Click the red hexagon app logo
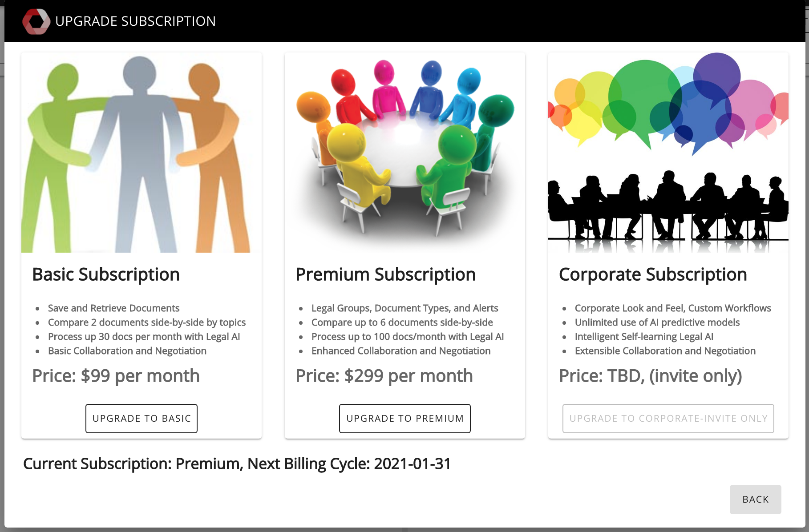Screen dimensions: 809x532 point(36,20)
